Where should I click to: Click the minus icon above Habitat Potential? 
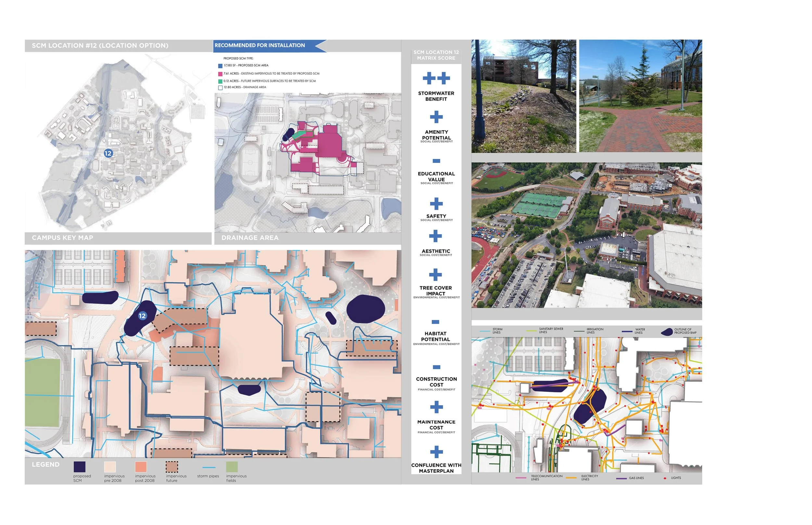click(435, 322)
